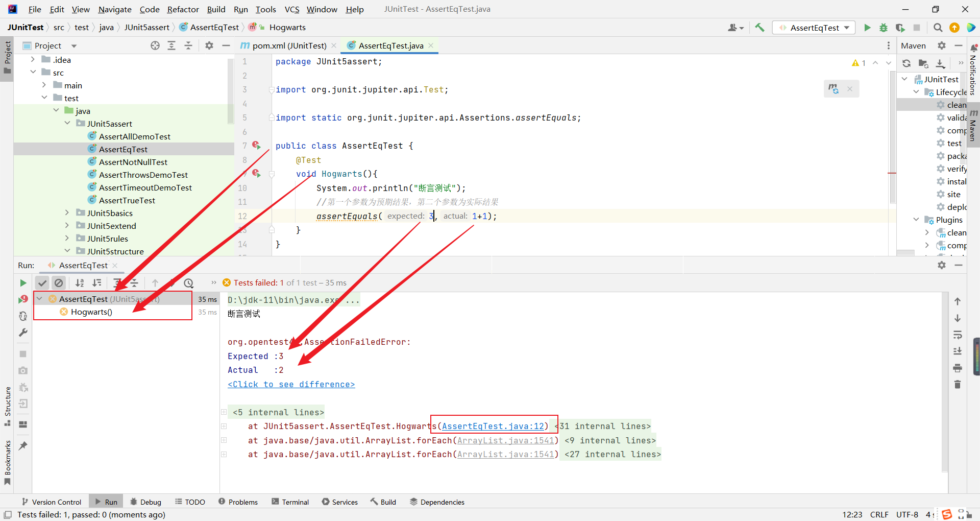Click the editor vertical scrollbar
This screenshot has width=980, height=521.
tap(892, 138)
